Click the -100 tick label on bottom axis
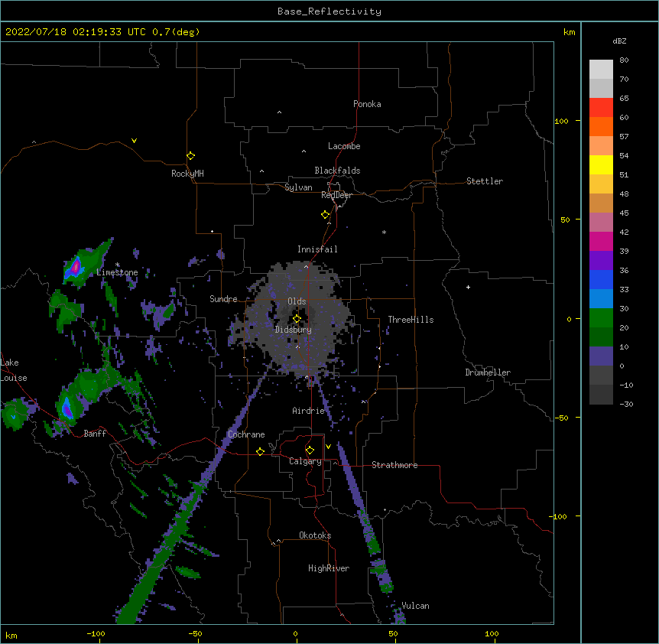The width and height of the screenshot is (659, 644). click(96, 633)
